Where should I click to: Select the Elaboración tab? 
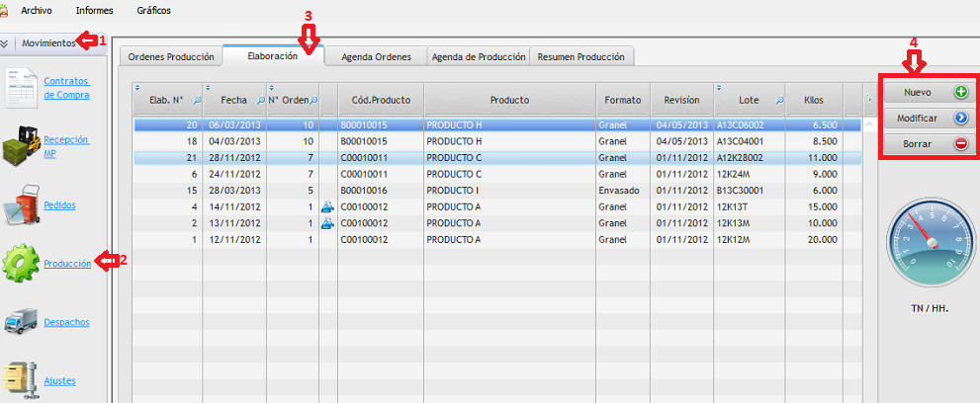coord(273,55)
